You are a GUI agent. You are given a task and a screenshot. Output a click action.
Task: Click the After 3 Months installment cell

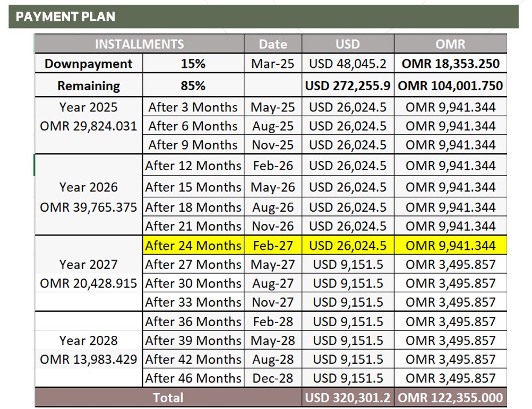(193, 107)
